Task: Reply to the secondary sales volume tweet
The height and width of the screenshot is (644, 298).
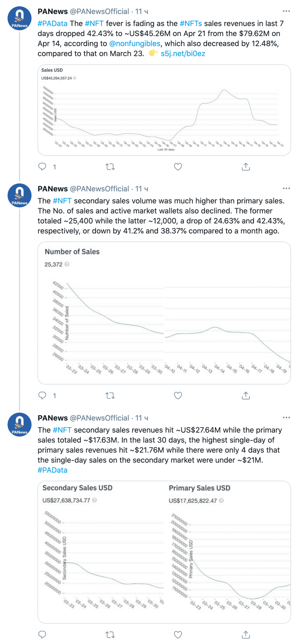Action: click(x=42, y=395)
